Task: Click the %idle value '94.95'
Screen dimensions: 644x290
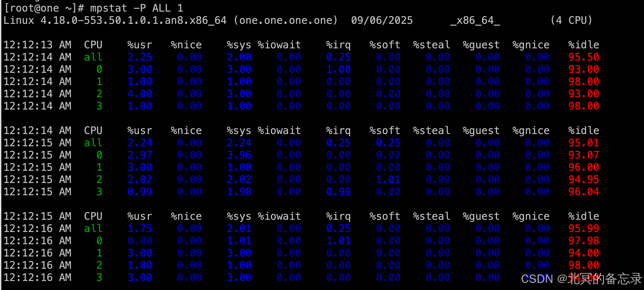Action: (583, 179)
